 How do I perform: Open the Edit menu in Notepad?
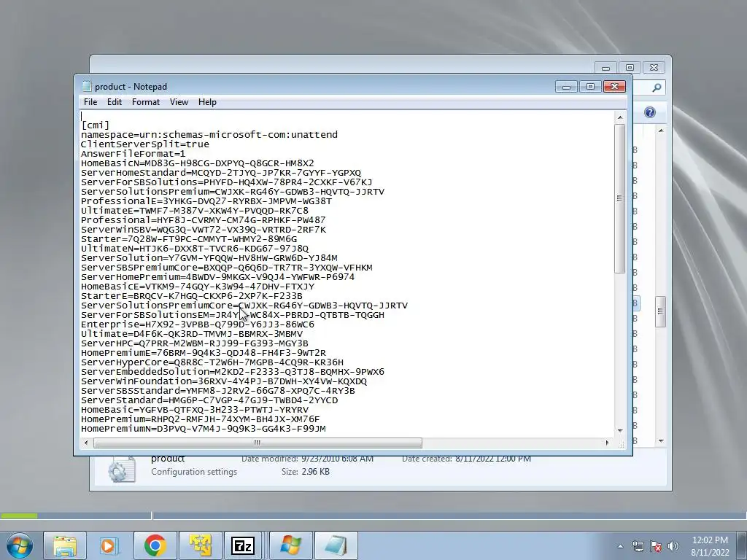(x=115, y=102)
